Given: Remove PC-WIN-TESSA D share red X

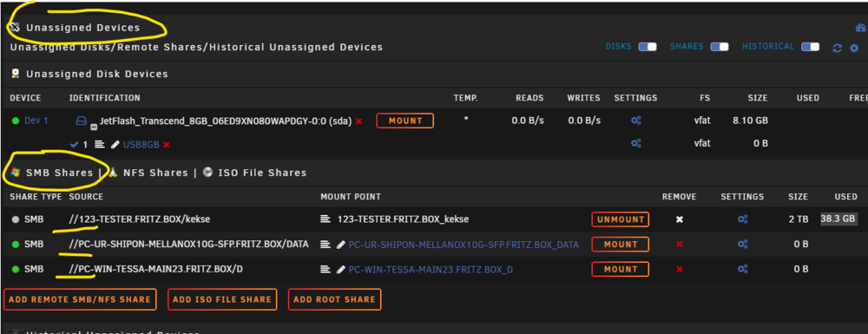Looking at the screenshot, I should 680,269.
